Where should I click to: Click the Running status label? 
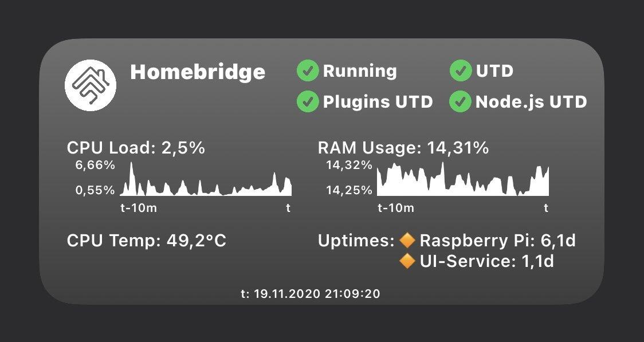click(x=360, y=70)
